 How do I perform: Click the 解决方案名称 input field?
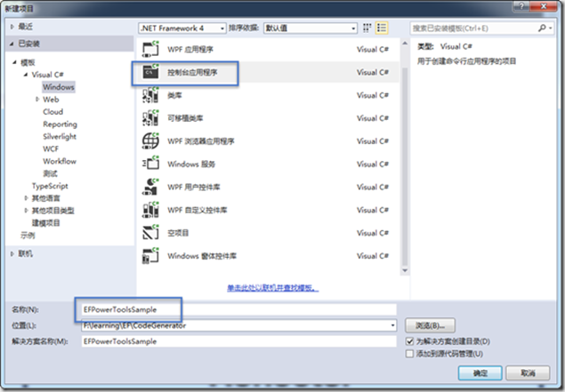tap(238, 341)
